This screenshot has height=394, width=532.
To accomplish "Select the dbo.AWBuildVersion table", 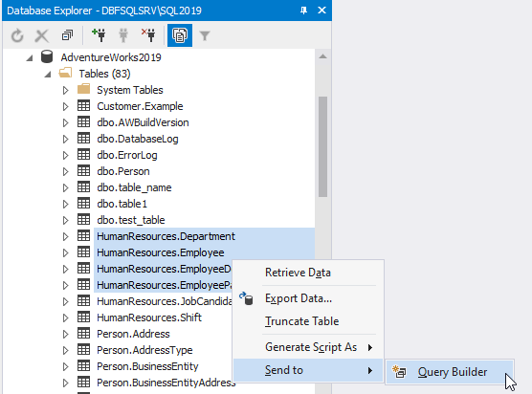I will tap(143, 122).
